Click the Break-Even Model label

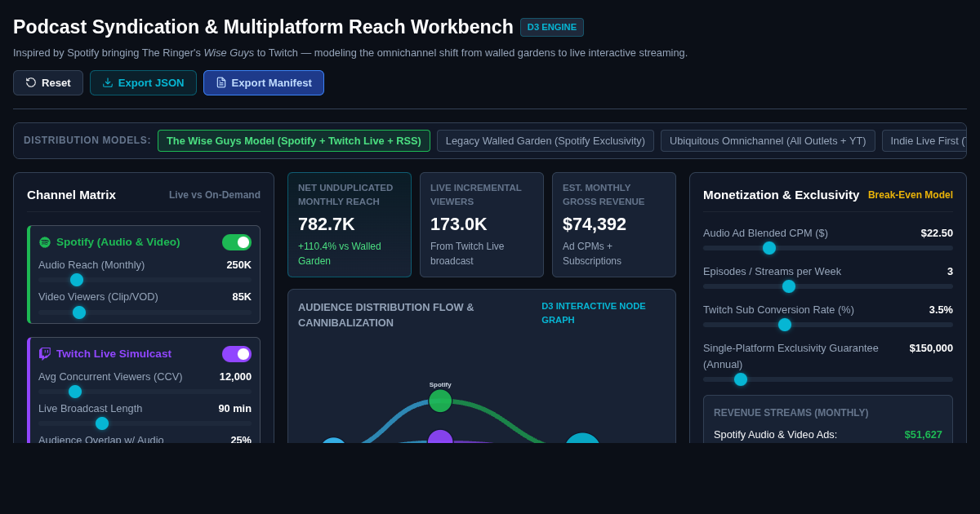pyautogui.click(x=911, y=195)
